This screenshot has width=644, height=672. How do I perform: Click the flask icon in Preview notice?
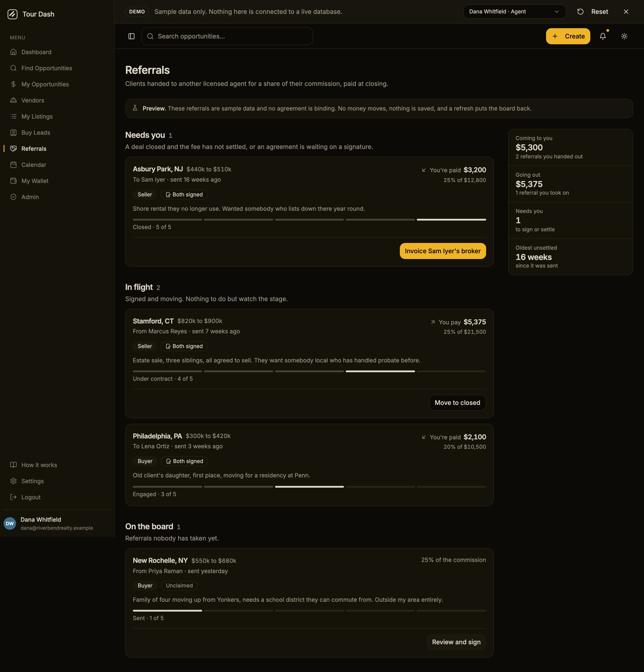(135, 108)
